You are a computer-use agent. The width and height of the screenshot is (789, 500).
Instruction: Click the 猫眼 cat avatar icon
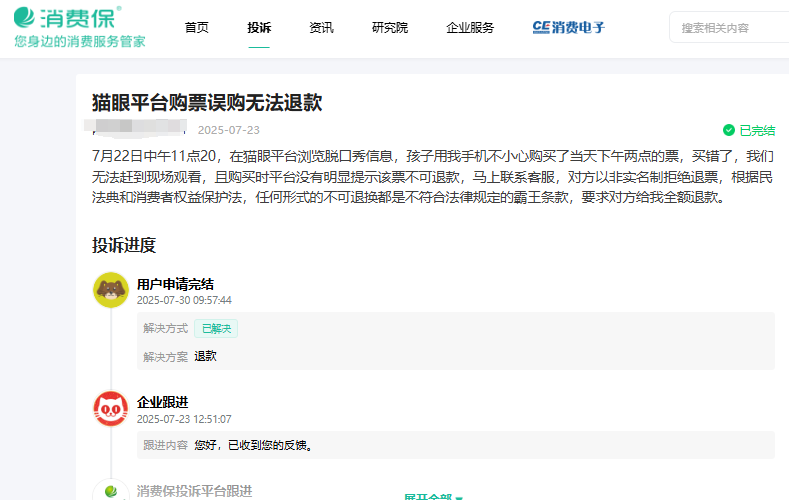tap(111, 408)
